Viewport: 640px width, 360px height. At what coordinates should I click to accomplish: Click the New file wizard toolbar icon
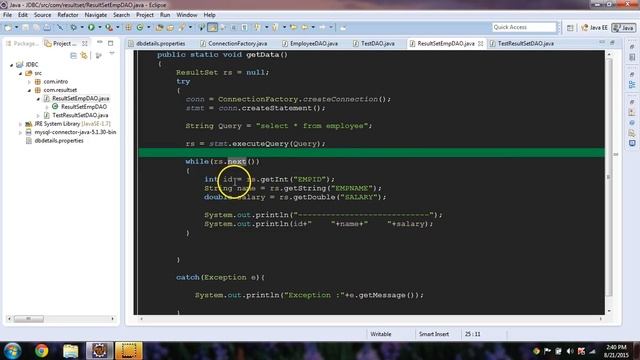(8, 27)
